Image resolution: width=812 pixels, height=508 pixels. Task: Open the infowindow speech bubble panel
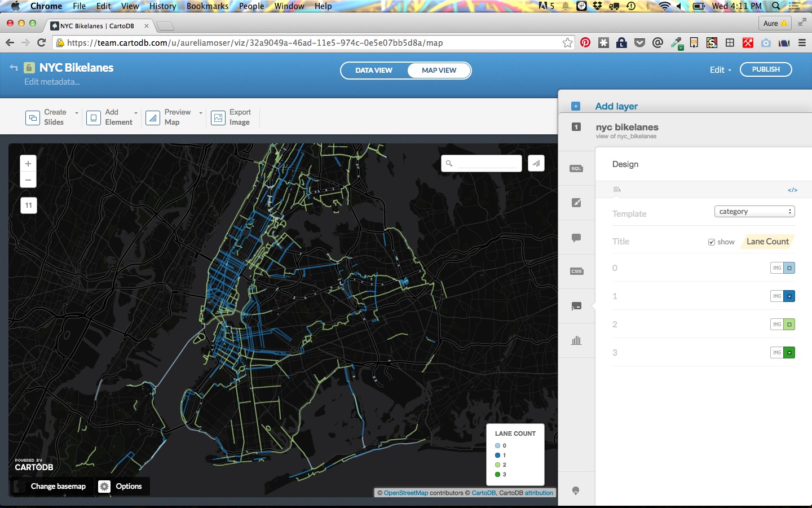coord(576,238)
